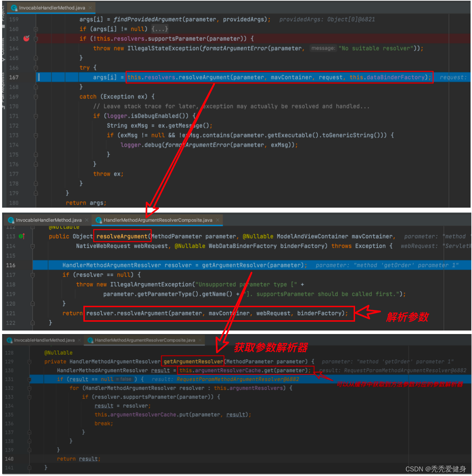The width and height of the screenshot is (472, 476).
Task: Click 'getArgumentResolver(parameter)' call on line 116
Action: point(253,265)
